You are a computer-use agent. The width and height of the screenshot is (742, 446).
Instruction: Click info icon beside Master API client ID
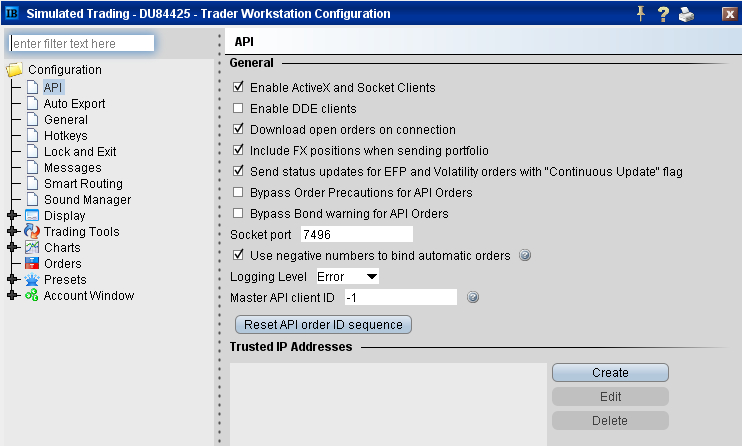pyautogui.click(x=473, y=297)
